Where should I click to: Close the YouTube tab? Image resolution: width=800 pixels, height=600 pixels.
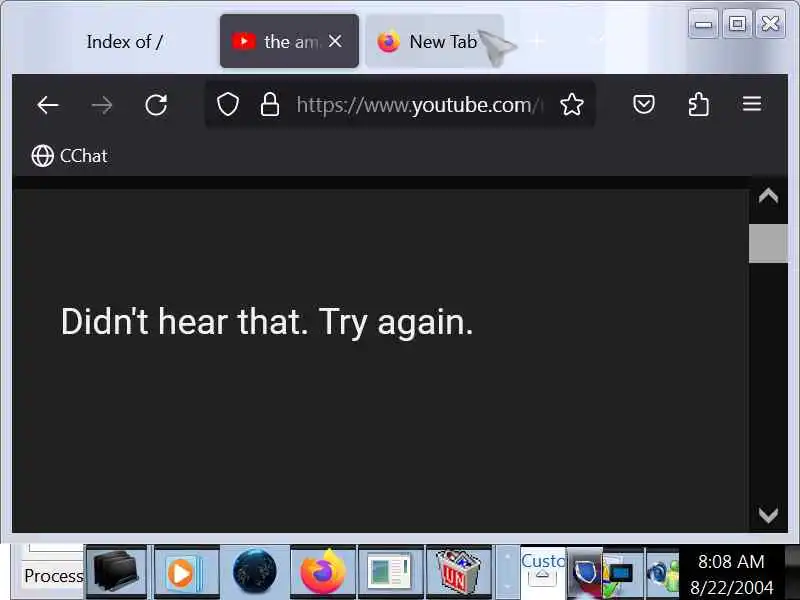pyautogui.click(x=335, y=41)
